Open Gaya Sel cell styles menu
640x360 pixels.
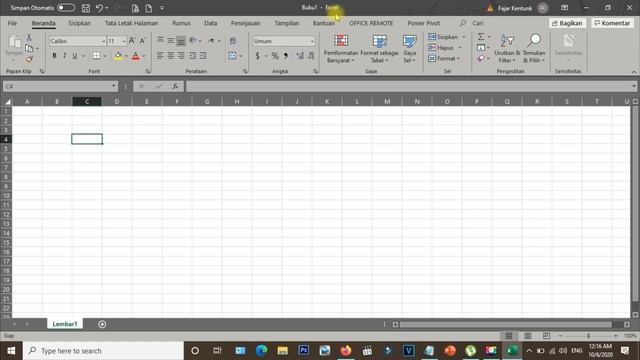[409, 49]
